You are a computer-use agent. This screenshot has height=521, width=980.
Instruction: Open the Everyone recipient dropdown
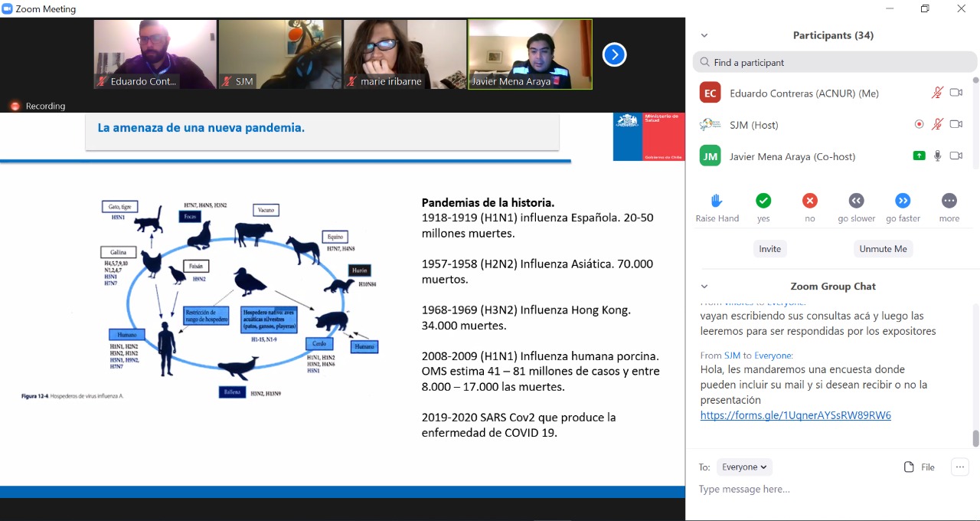pos(744,467)
